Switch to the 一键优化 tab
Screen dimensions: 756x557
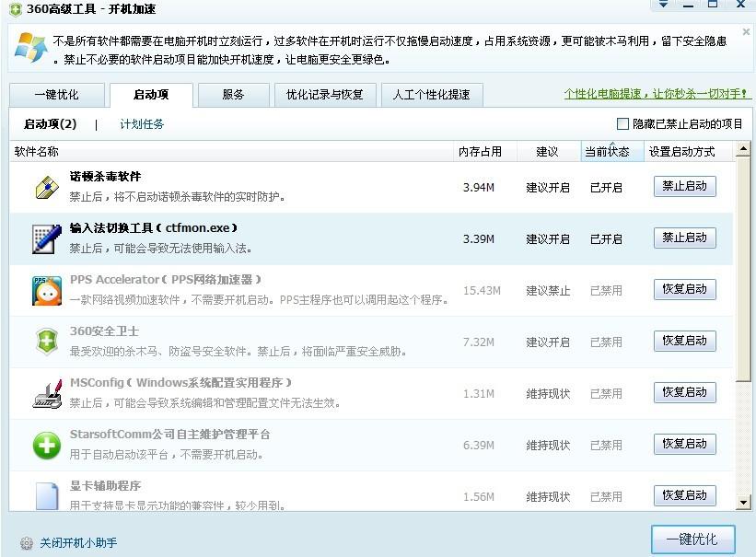point(56,95)
